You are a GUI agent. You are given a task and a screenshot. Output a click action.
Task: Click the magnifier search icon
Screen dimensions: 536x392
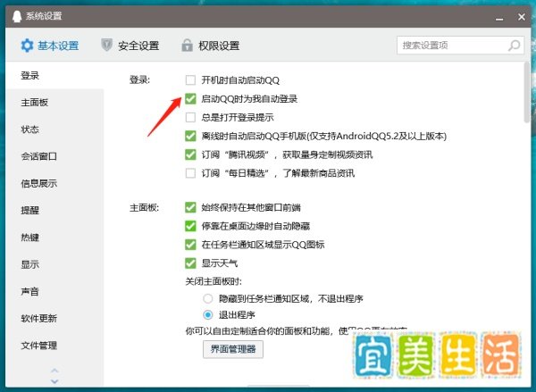coord(515,46)
